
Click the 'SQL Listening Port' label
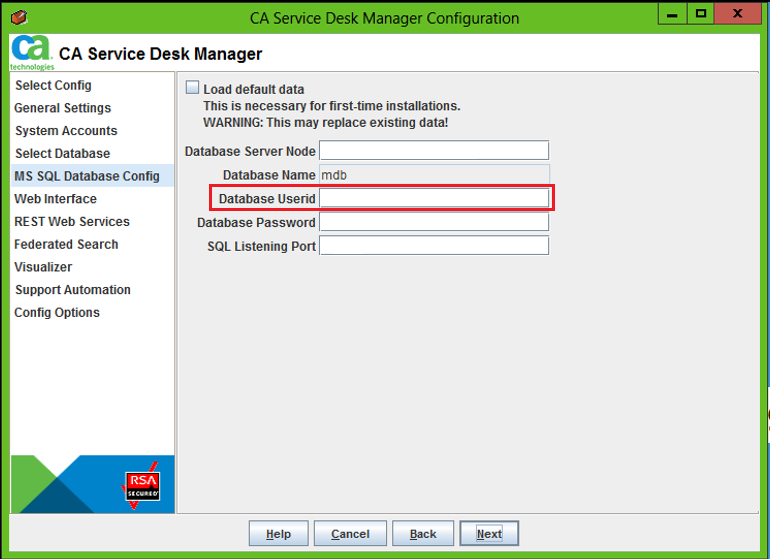tap(261, 246)
